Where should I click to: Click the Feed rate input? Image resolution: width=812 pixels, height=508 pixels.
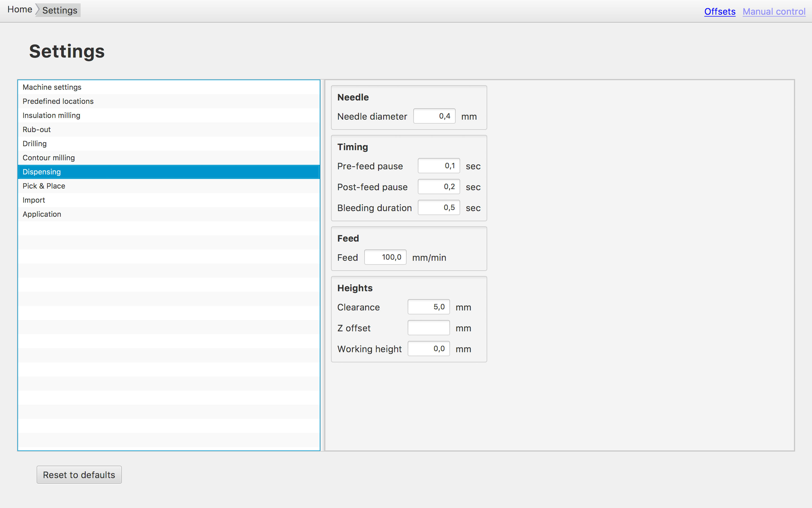pos(385,257)
